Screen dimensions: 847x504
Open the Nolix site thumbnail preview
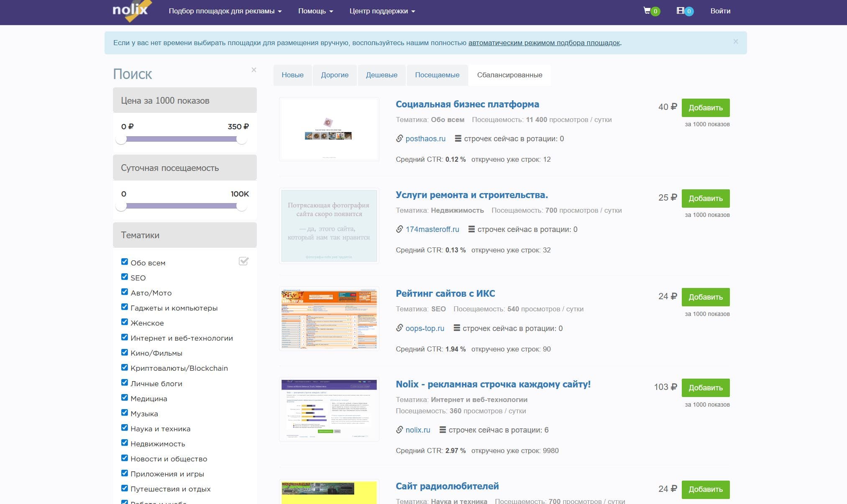click(x=329, y=409)
